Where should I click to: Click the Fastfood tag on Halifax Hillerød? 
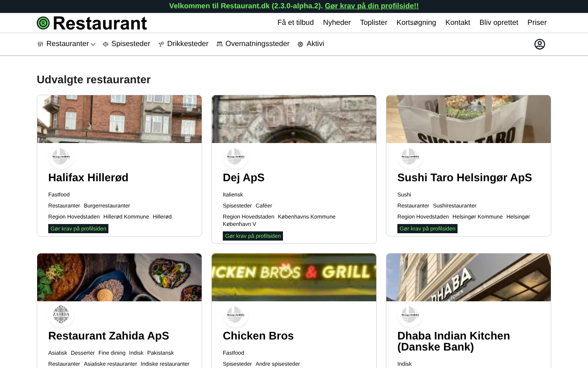(59, 195)
